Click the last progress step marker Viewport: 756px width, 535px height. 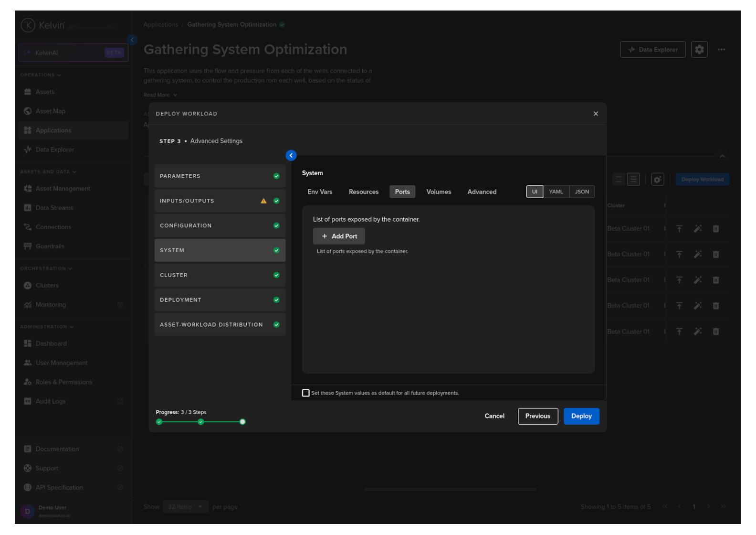point(242,422)
